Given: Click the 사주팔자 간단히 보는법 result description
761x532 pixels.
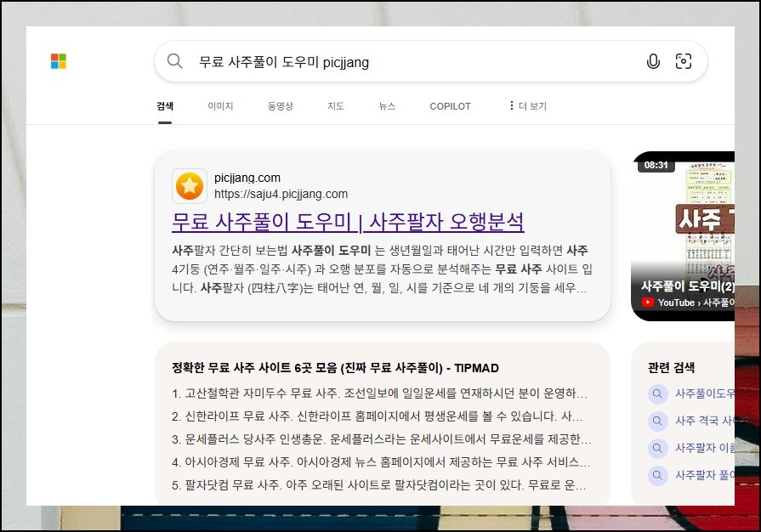Looking at the screenshot, I should pyautogui.click(x=382, y=269).
